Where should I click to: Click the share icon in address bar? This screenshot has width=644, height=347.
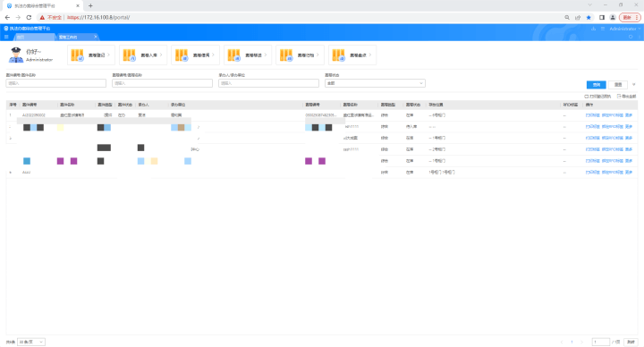pos(578,17)
